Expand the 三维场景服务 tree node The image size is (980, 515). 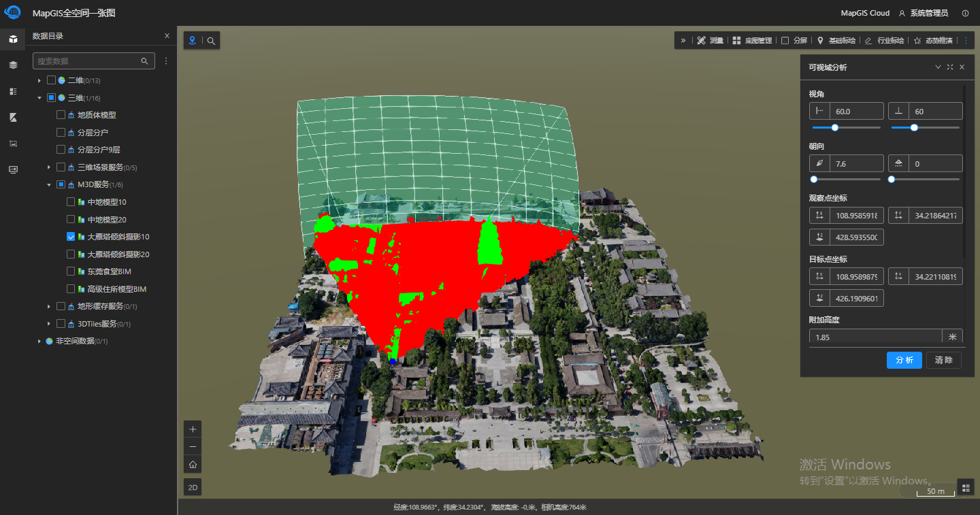click(49, 167)
